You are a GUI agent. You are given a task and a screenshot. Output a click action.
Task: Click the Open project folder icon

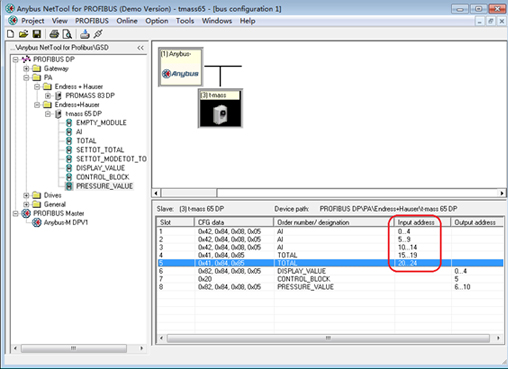pyautogui.click(x=23, y=34)
